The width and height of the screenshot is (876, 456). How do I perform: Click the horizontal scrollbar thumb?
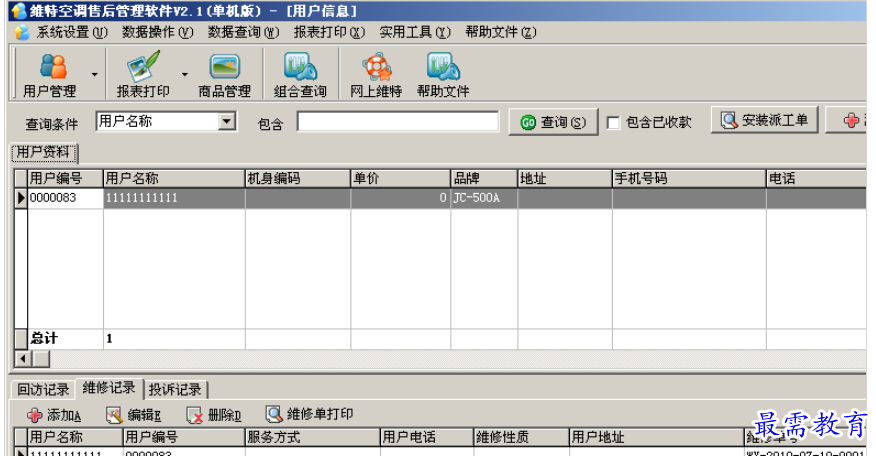pos(41,359)
